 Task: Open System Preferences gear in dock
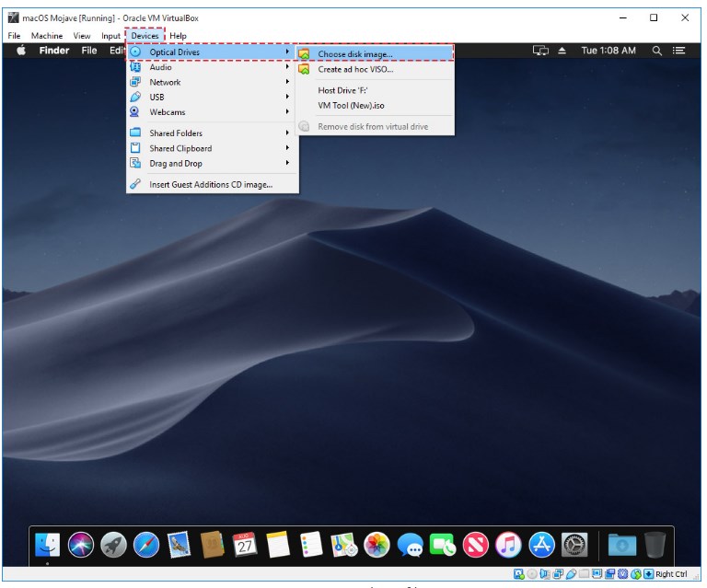click(x=574, y=545)
